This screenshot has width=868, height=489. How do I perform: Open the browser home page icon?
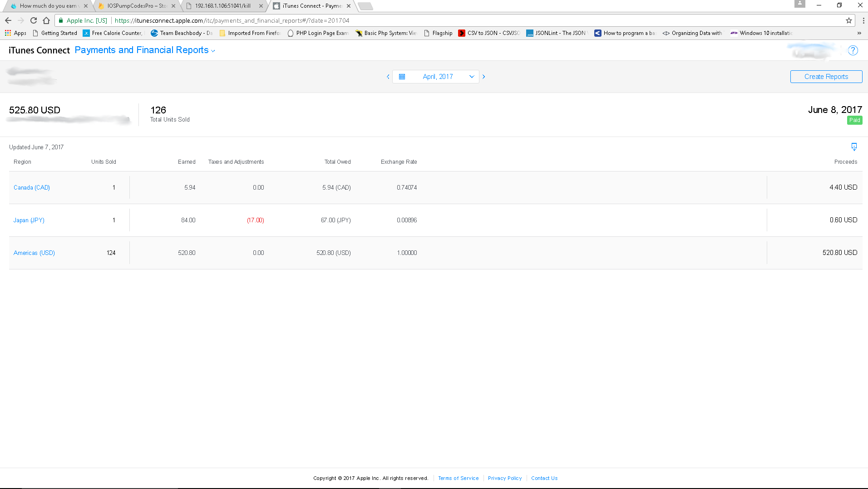point(46,20)
